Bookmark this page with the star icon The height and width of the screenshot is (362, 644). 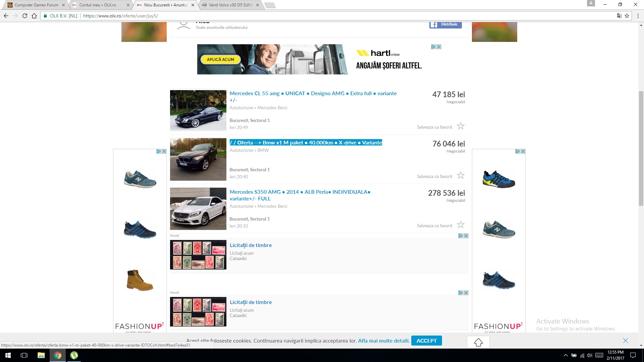click(x=627, y=16)
